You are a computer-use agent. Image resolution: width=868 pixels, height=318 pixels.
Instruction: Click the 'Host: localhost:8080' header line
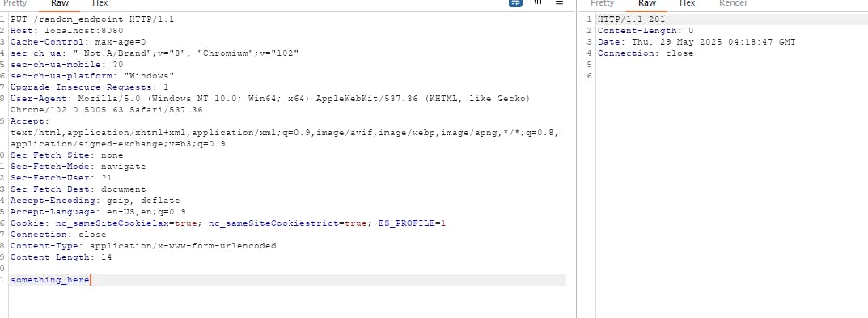point(67,31)
